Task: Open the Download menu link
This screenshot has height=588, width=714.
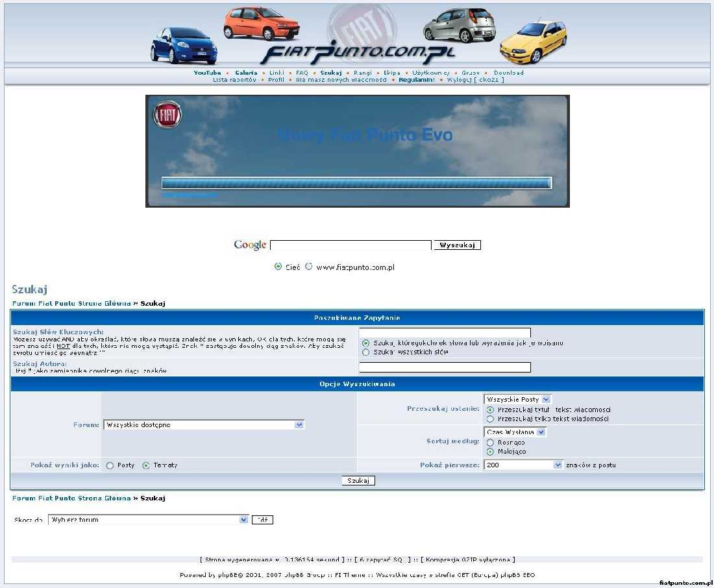Action: (x=509, y=73)
